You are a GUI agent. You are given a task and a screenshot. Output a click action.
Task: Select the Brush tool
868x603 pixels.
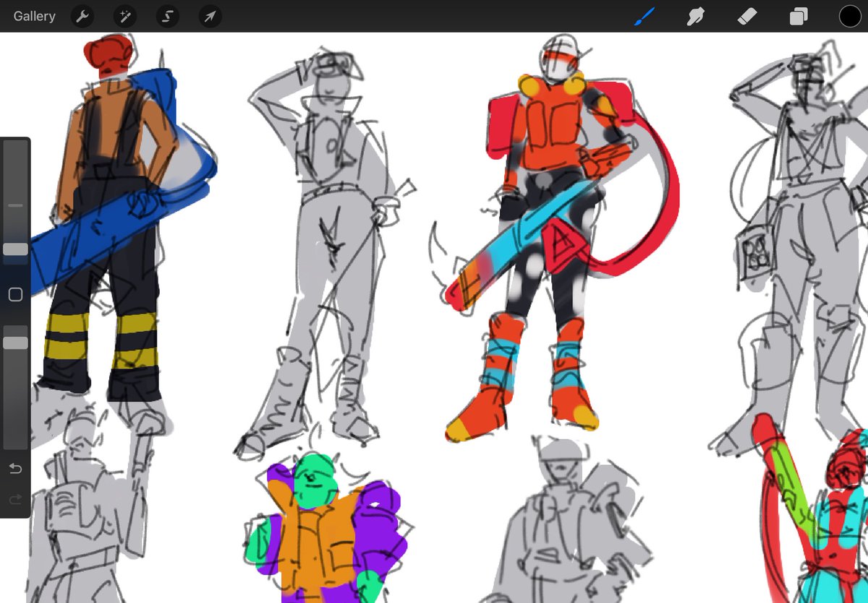(x=644, y=16)
